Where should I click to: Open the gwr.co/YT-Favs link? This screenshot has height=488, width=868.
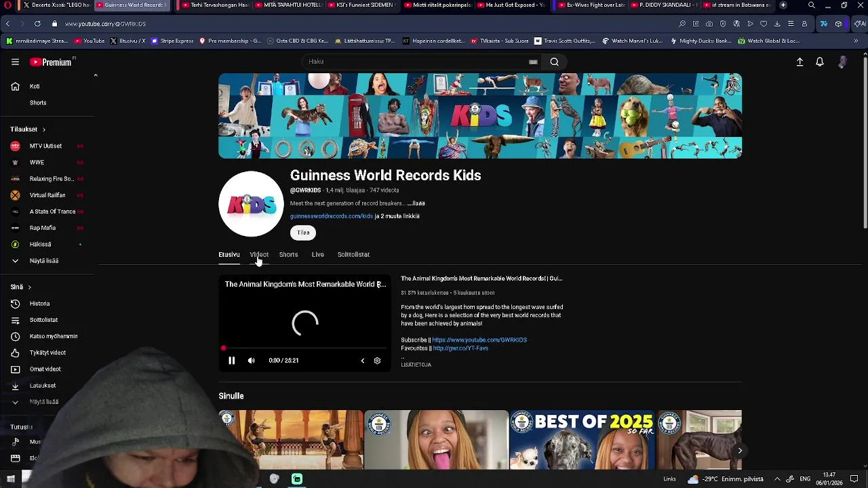point(460,348)
